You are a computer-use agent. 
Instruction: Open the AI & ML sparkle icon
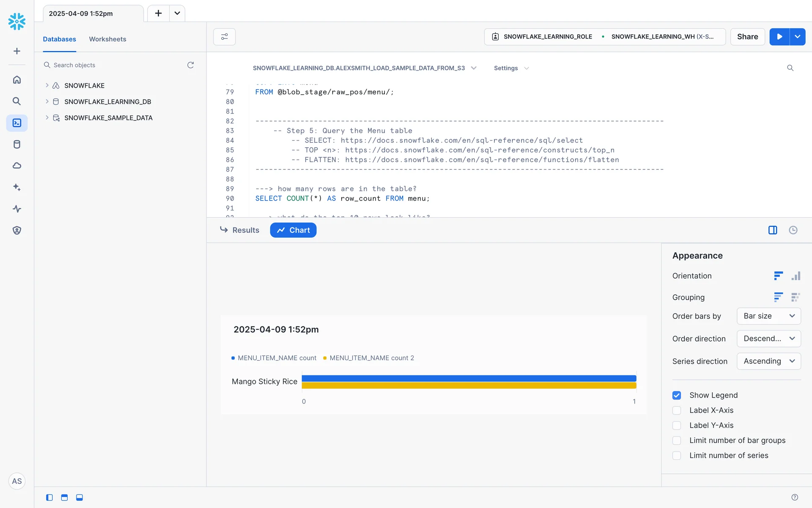pyautogui.click(x=17, y=187)
